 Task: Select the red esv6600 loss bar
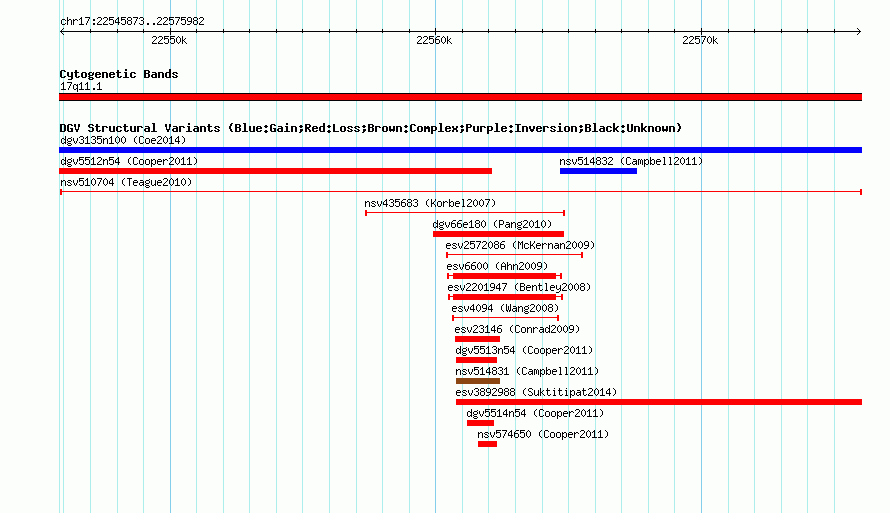[x=505, y=276]
